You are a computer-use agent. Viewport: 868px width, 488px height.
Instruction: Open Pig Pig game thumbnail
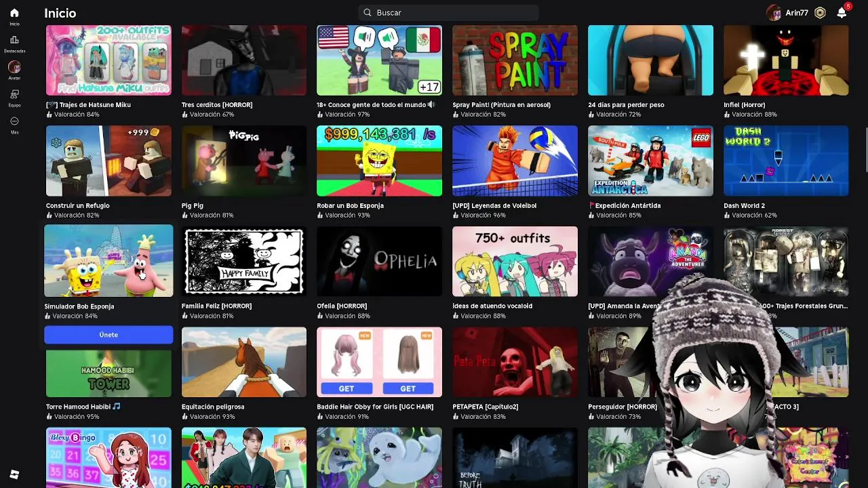pyautogui.click(x=244, y=161)
